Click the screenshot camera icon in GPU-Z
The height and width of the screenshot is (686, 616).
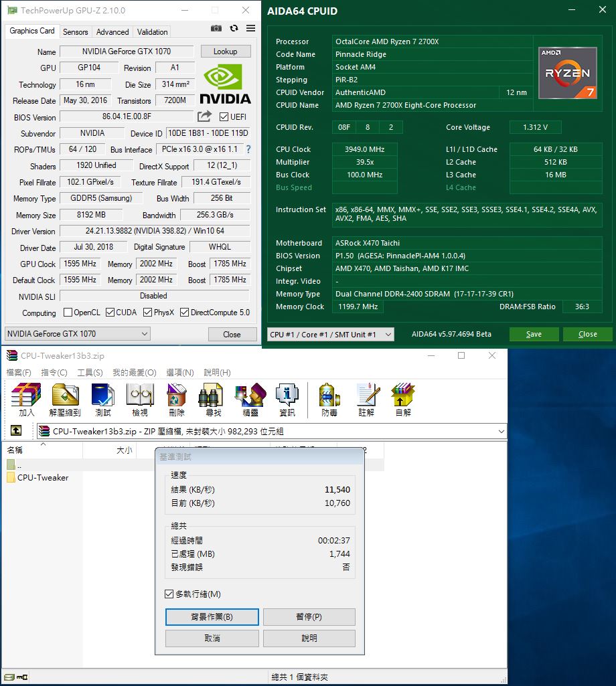click(x=216, y=27)
